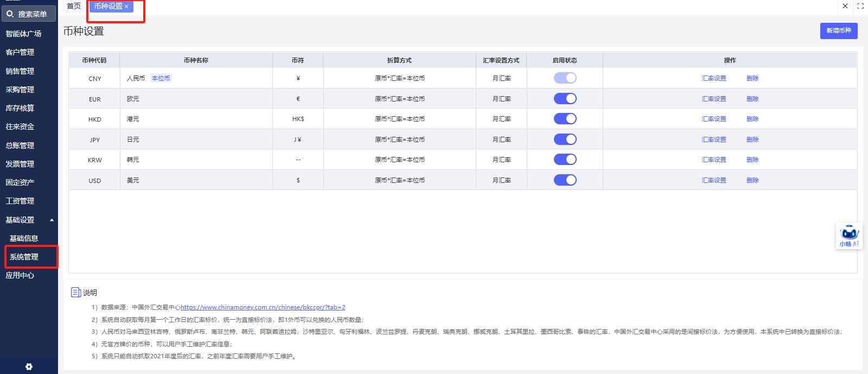
Task: Close the 币种设置 tab with its x
Action: (126, 7)
